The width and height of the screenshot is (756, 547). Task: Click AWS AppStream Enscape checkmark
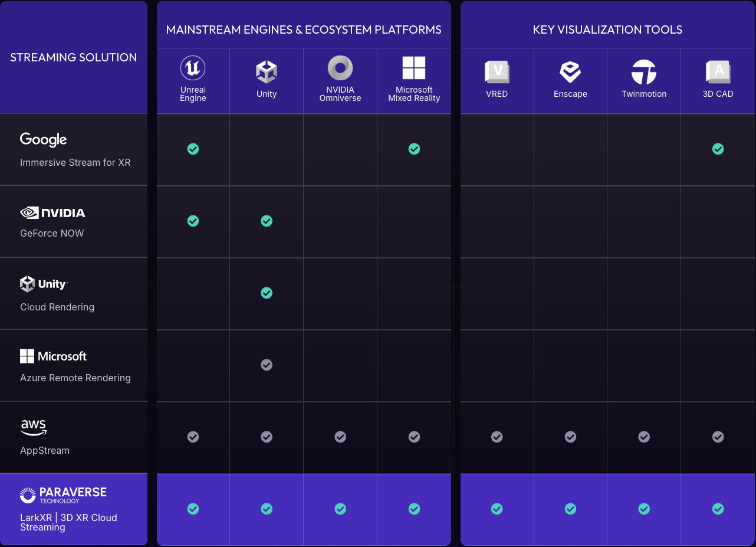point(570,437)
